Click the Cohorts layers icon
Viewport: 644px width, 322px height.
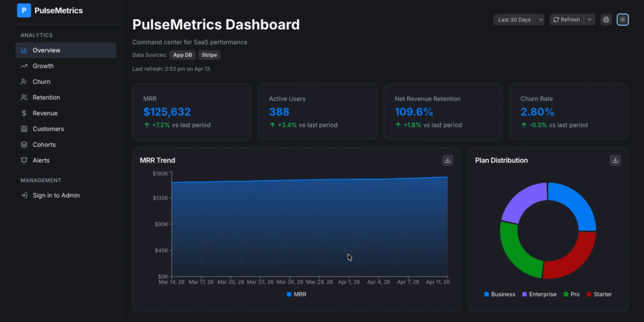click(x=24, y=145)
